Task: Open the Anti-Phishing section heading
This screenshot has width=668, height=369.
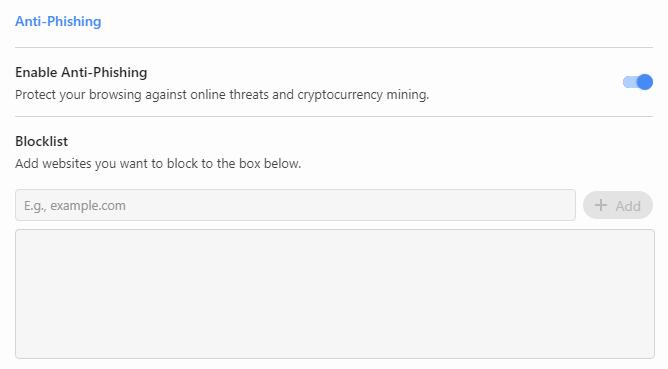Action: coord(58,21)
